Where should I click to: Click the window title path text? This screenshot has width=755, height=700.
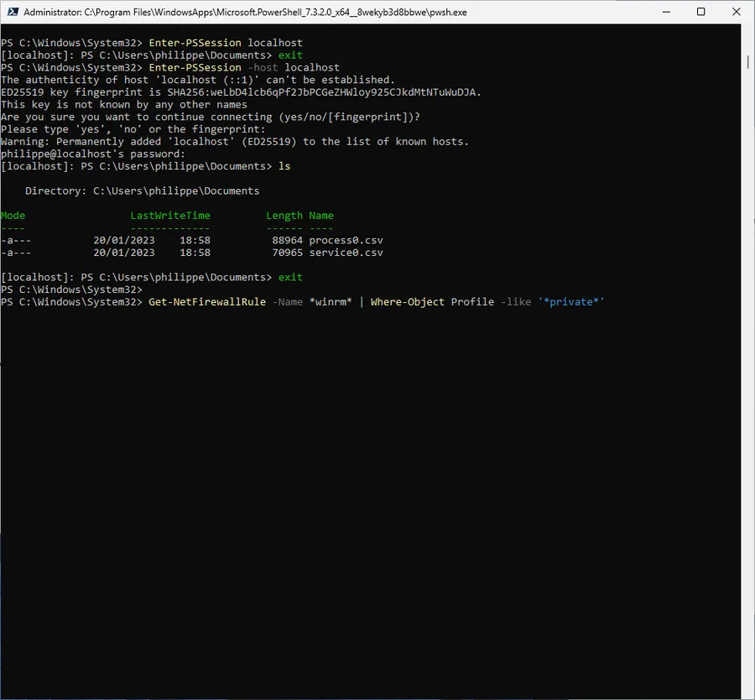pyautogui.click(x=245, y=12)
